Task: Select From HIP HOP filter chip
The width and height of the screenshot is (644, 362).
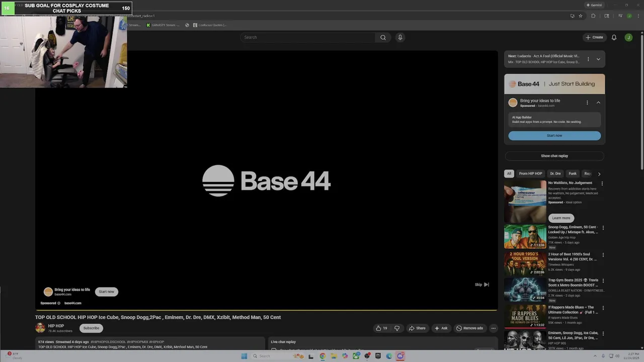Action: click(x=531, y=173)
